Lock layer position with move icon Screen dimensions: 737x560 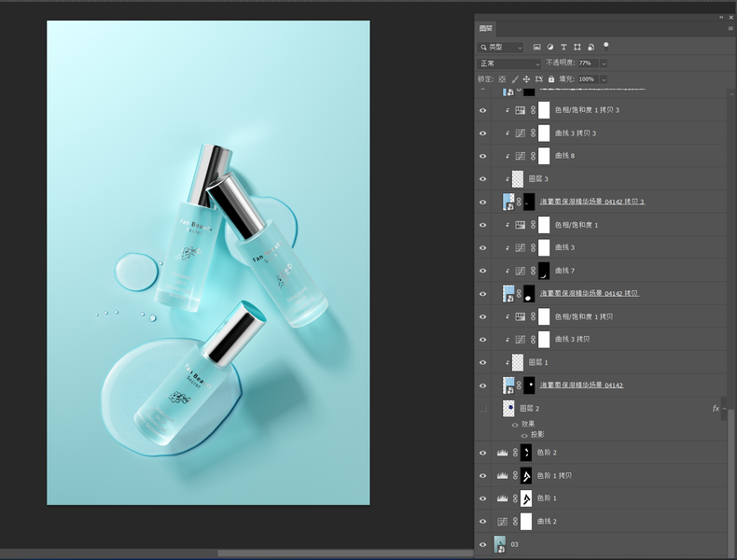coord(526,79)
